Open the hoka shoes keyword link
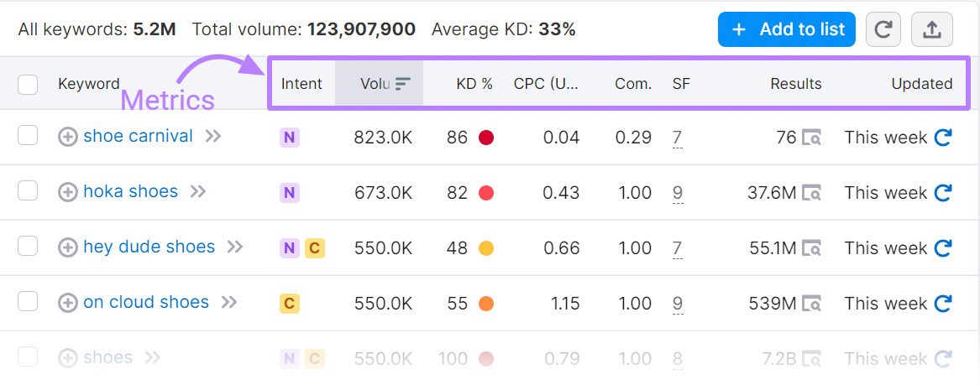Viewport: 980px width, 385px height. pyautogui.click(x=130, y=191)
